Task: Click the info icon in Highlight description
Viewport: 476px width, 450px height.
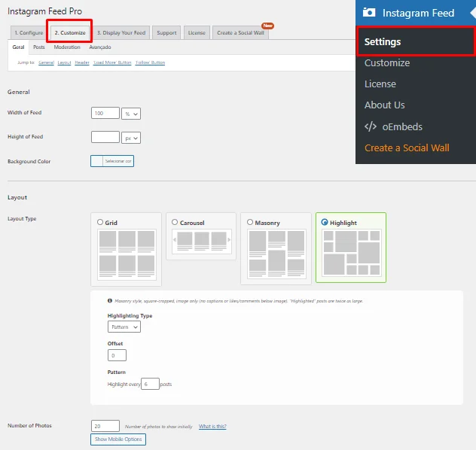Action: pos(110,301)
